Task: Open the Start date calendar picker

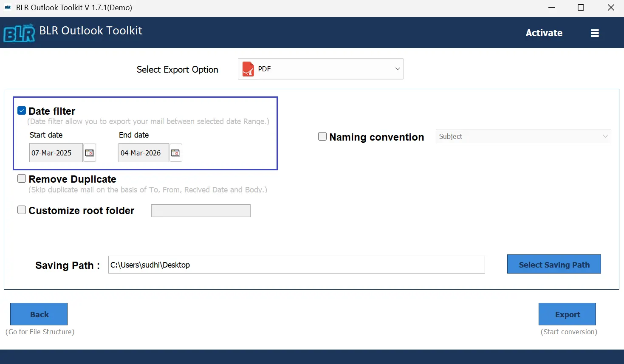Action: click(x=89, y=153)
